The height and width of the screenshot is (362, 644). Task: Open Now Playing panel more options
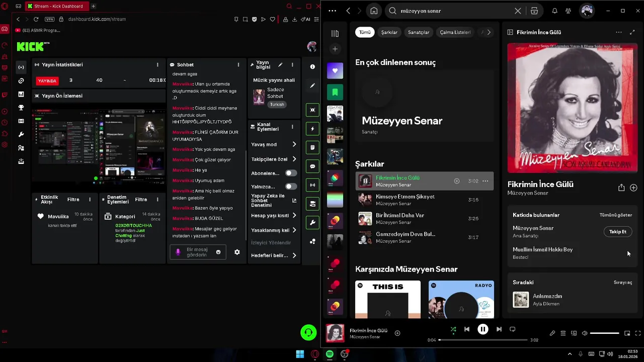(x=619, y=32)
